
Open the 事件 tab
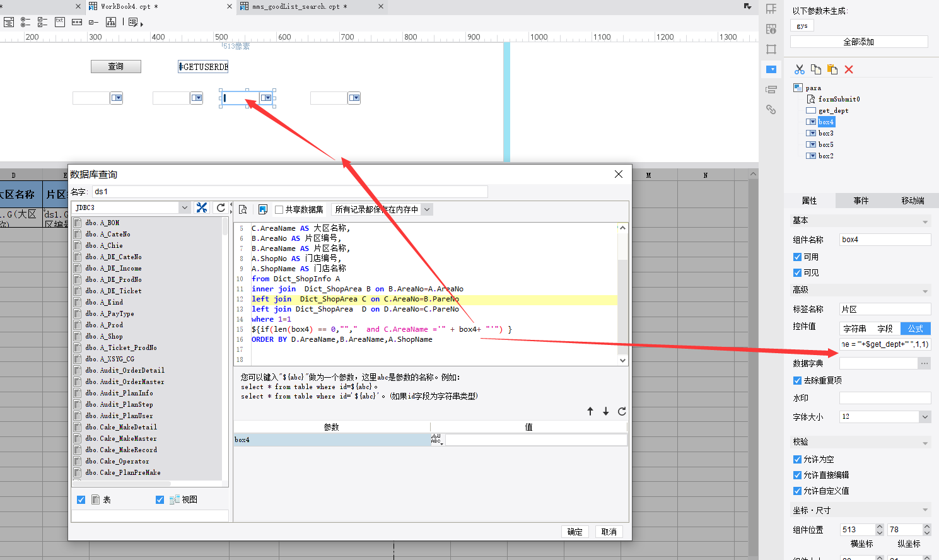[861, 201]
